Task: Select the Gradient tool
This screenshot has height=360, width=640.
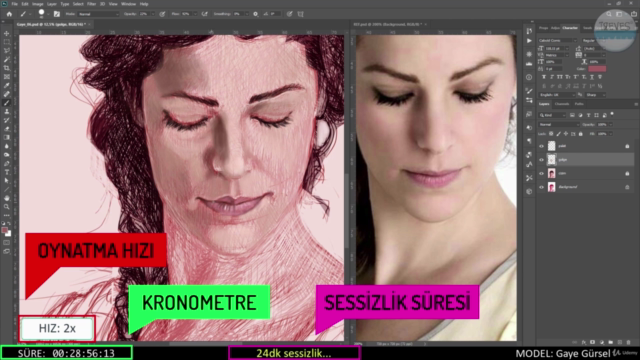Action: [7, 138]
